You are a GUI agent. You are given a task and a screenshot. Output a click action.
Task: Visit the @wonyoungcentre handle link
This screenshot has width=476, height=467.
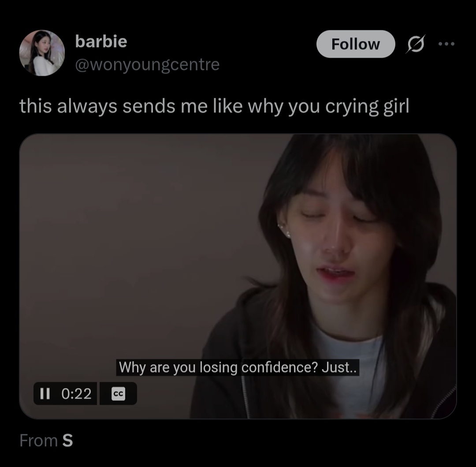pos(147,65)
